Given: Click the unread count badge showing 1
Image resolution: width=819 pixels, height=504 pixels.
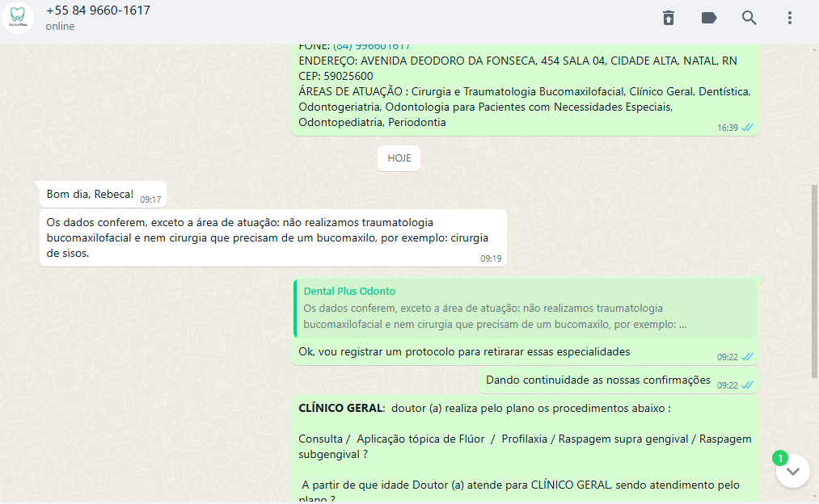Looking at the screenshot, I should [x=780, y=458].
